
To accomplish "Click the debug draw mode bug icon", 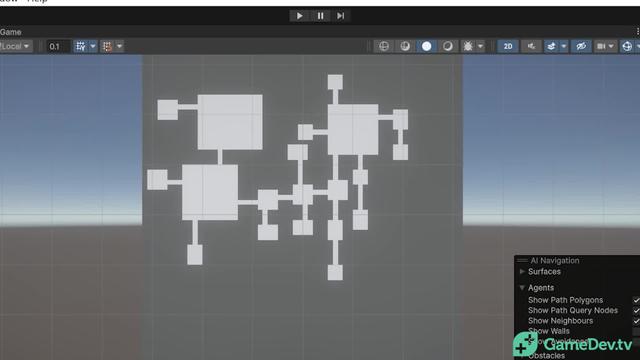I will tap(468, 46).
